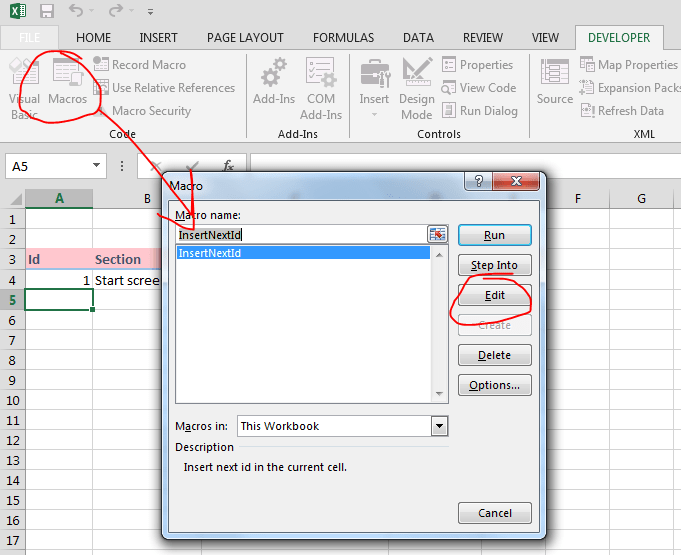Screen dimensions: 681x555
Task: Select row 3 header
Action: tap(12, 259)
